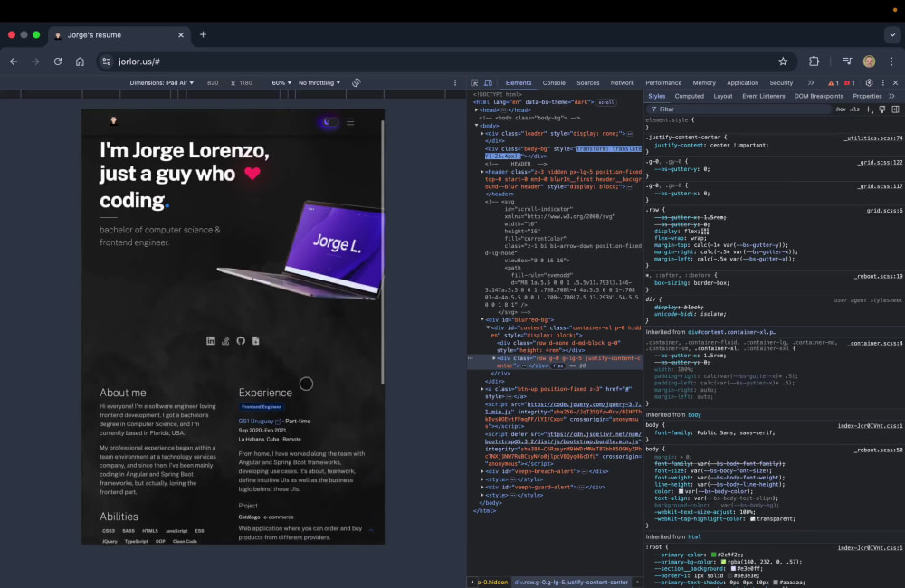Screen dimensions: 905x588
Task: Open the Dimensions iPad Air dropdown
Action: (162, 83)
